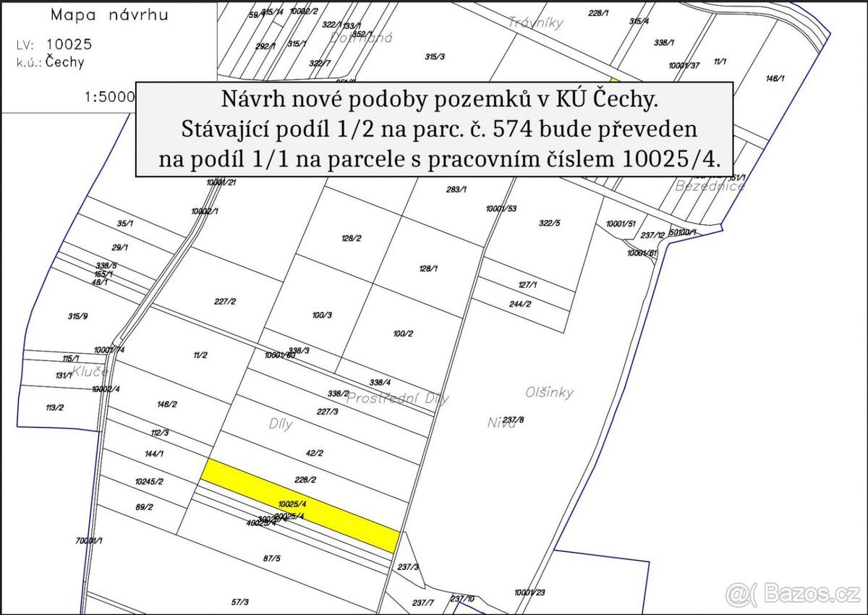Click the Bazos.cz watermark logo
868x615 pixels.
tap(793, 594)
